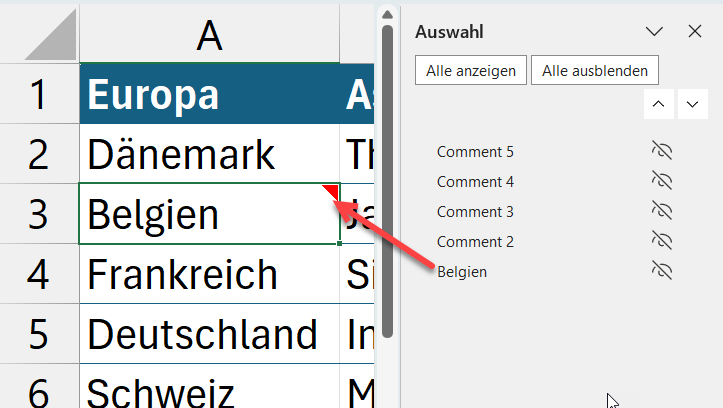
Task: Open the Auswahl pane options chevron
Action: point(655,32)
